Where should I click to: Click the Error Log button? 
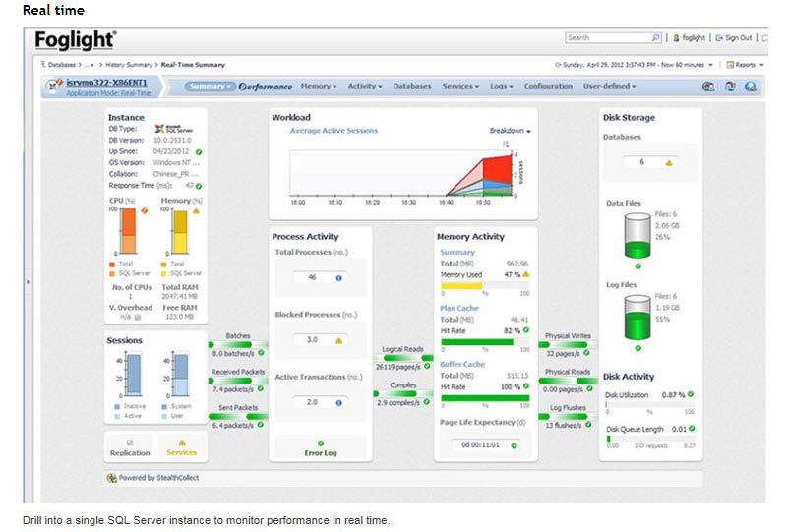[x=321, y=448]
